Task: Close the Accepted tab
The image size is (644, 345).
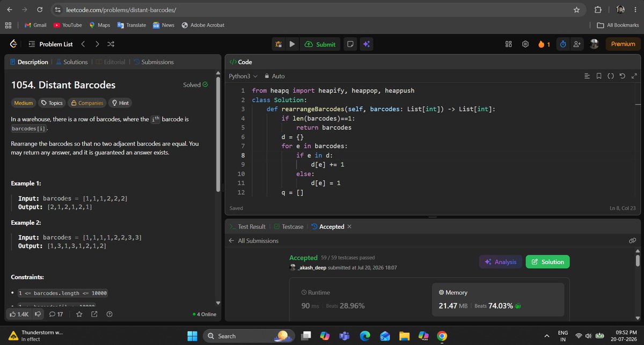Action: [349, 226]
